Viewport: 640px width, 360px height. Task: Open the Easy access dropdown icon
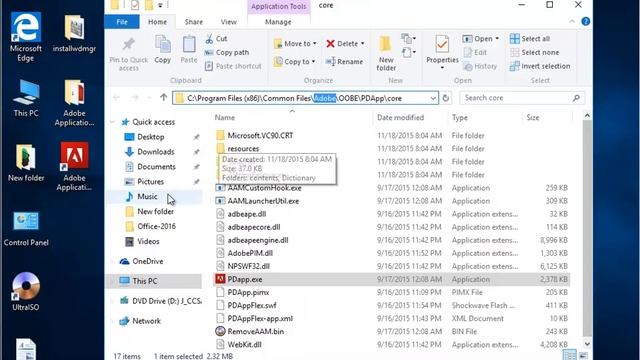(x=408, y=53)
